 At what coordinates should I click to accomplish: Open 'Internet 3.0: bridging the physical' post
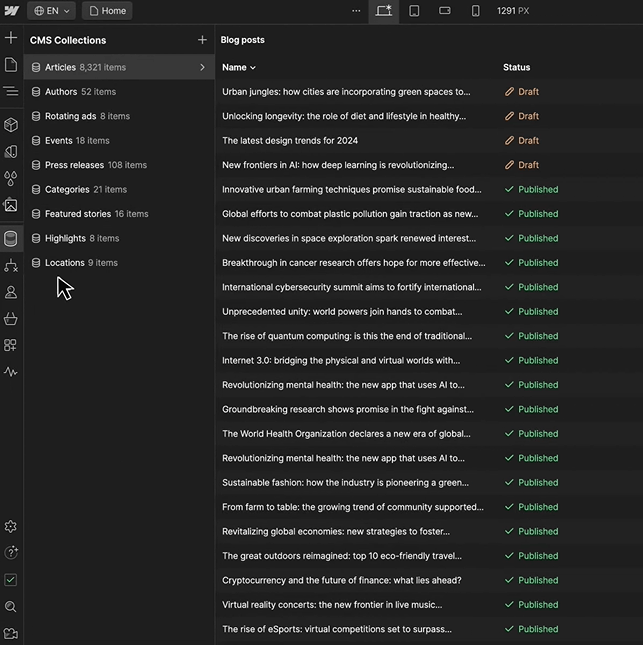341,360
